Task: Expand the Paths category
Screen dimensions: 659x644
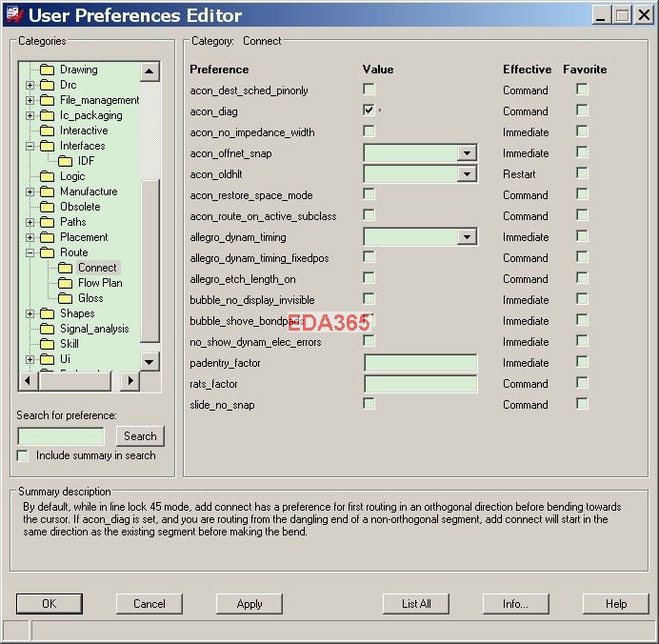Action: pyautogui.click(x=30, y=222)
